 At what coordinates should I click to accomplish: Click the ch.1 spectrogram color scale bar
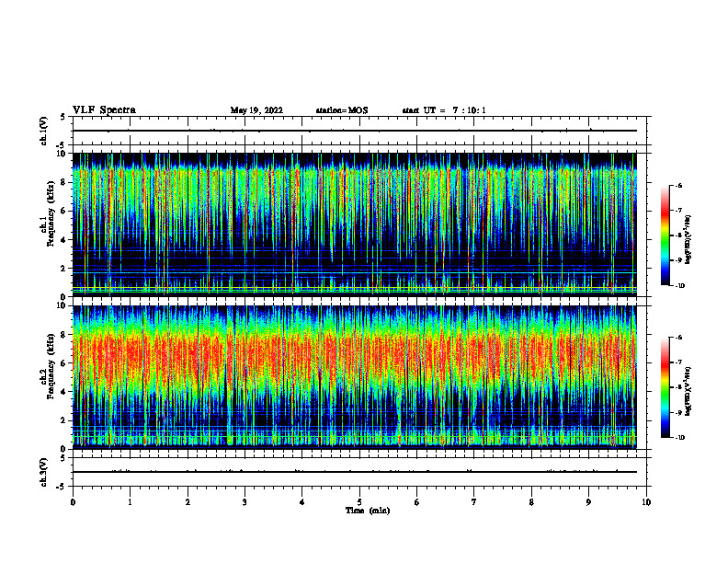pos(665,236)
